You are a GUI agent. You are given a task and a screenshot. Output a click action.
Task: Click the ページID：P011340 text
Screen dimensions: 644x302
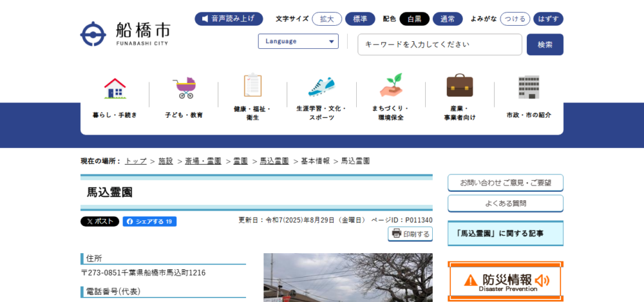tap(402, 220)
